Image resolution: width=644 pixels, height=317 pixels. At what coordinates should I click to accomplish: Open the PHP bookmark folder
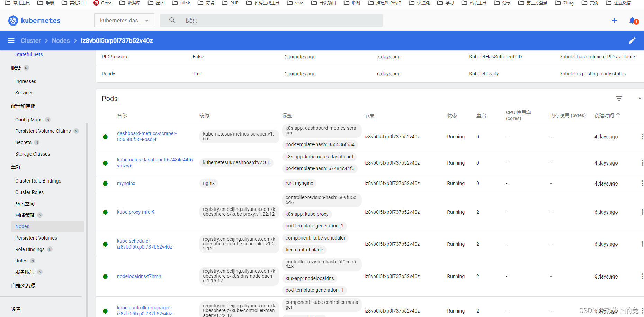(230, 3)
